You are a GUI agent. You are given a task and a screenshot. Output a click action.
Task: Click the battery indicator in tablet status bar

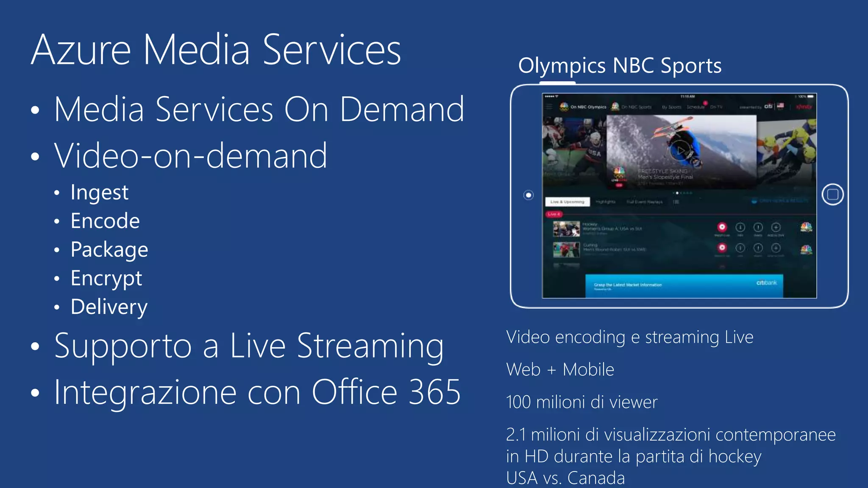pos(810,97)
